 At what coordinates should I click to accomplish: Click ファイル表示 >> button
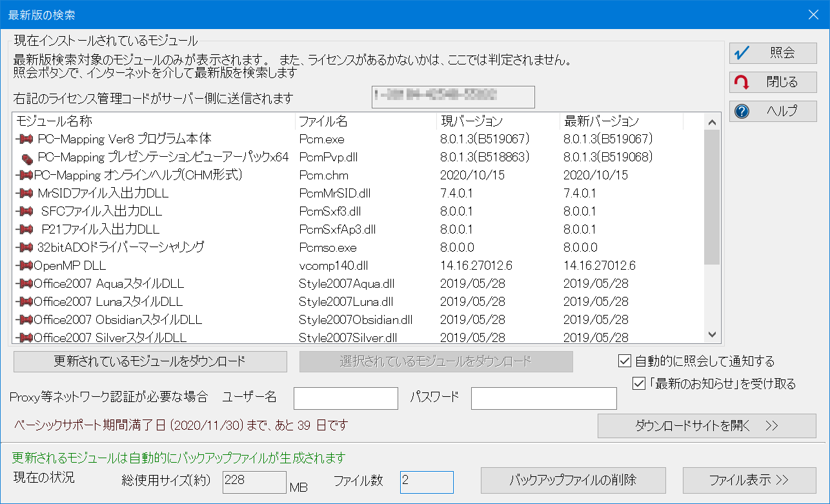coord(749,480)
